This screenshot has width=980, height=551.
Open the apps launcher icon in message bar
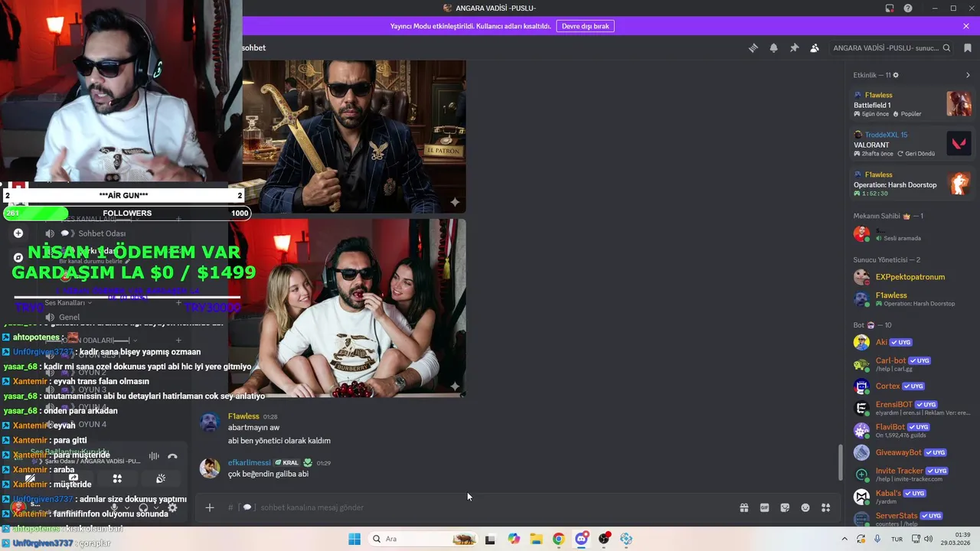826,507
